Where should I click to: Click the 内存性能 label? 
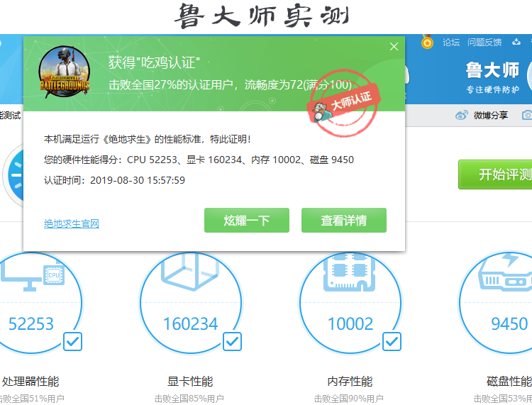click(x=350, y=382)
